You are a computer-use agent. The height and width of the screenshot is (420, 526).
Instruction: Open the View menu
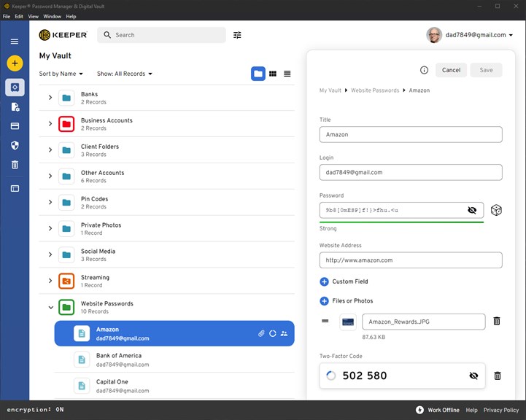tap(34, 17)
